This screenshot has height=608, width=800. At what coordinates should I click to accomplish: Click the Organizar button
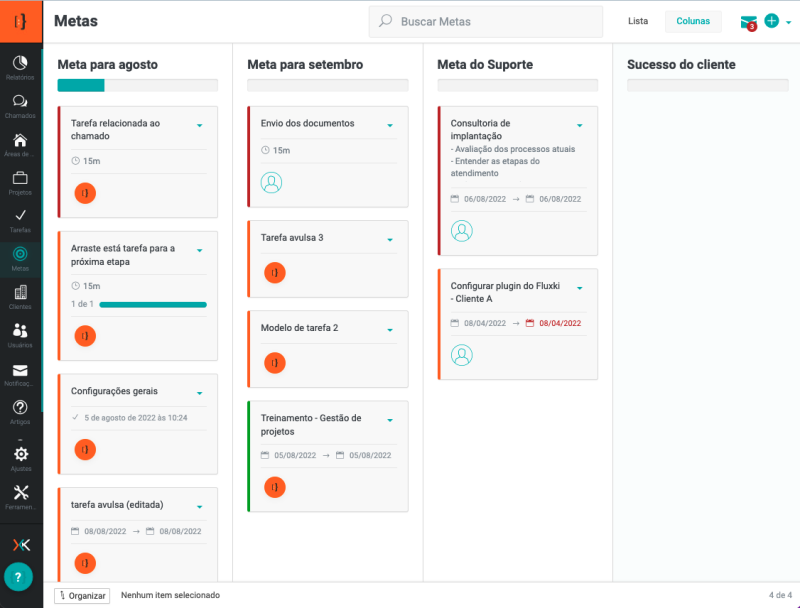point(82,595)
